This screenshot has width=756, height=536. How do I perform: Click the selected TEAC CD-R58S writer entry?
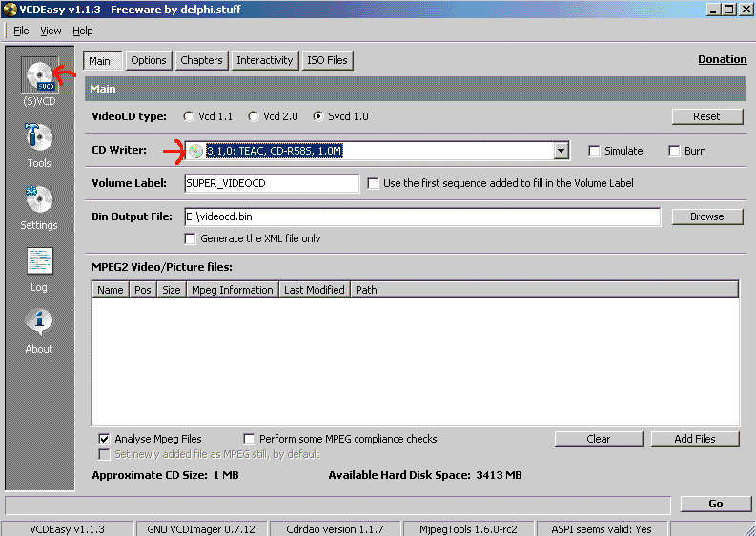click(275, 151)
